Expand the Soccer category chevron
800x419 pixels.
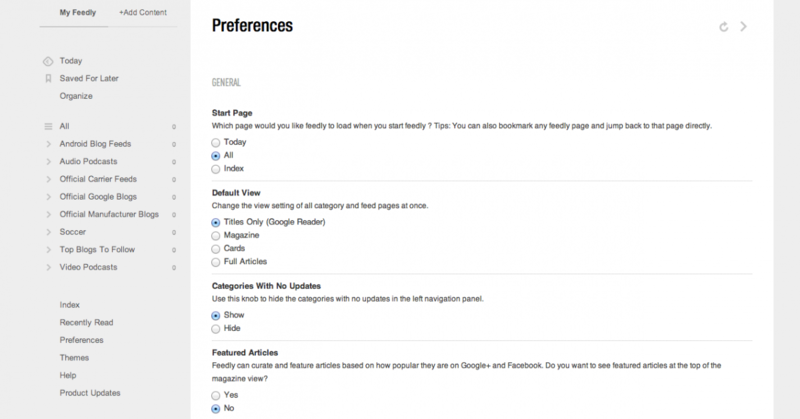click(48, 232)
